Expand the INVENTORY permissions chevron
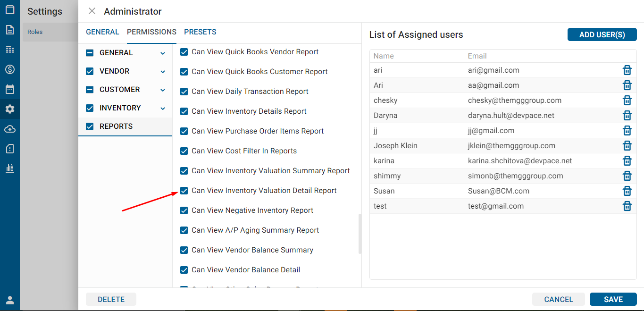This screenshot has width=644, height=311. (163, 109)
